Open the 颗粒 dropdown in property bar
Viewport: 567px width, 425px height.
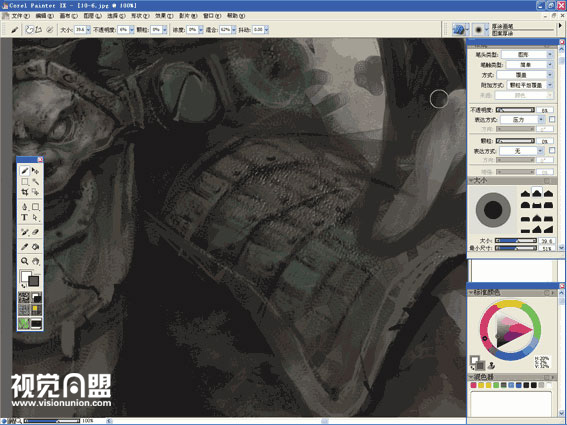[165, 30]
